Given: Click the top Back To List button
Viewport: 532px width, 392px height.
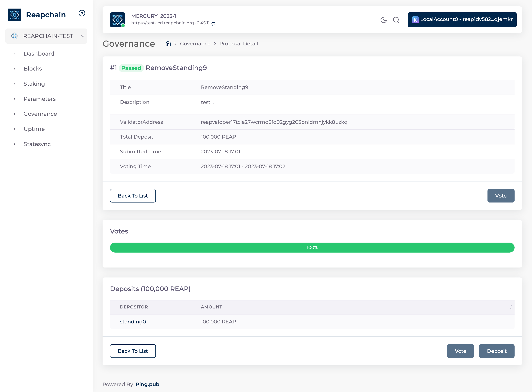Looking at the screenshot, I should [x=133, y=196].
